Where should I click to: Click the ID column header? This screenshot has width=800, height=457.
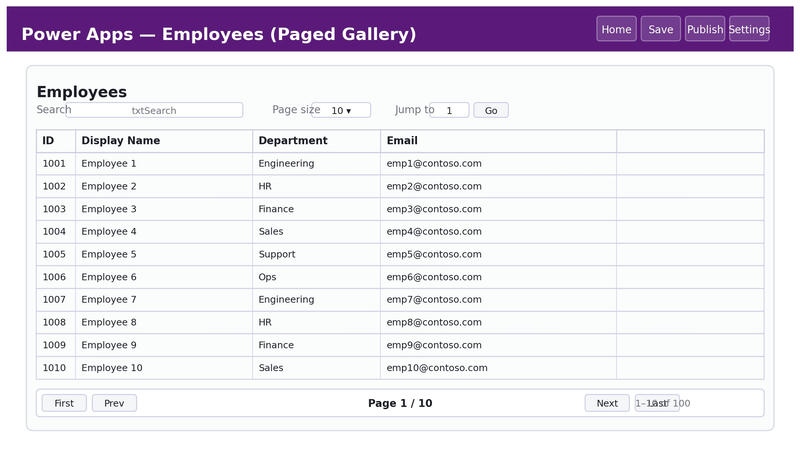[x=56, y=141]
